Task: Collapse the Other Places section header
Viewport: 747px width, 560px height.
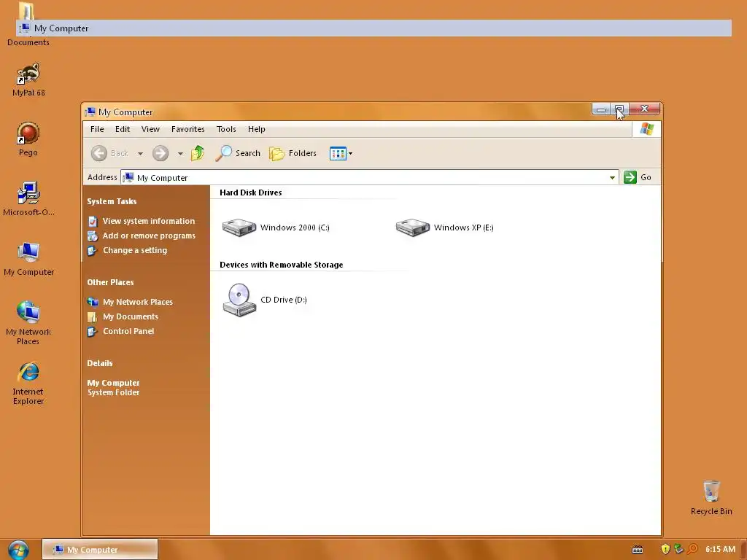Action: (110, 282)
